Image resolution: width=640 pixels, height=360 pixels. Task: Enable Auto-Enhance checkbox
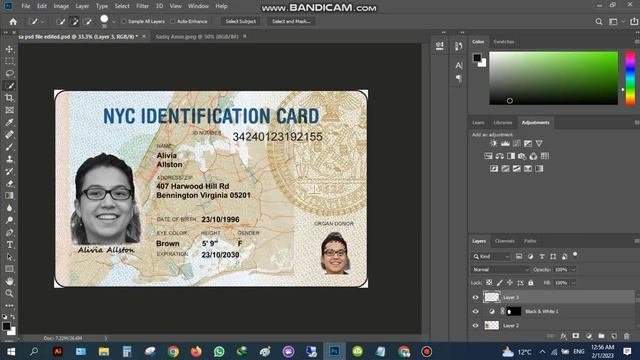pyautogui.click(x=173, y=22)
